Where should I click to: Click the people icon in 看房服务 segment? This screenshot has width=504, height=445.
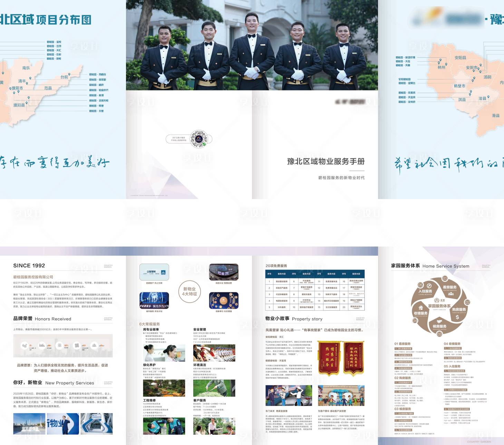[451, 293]
